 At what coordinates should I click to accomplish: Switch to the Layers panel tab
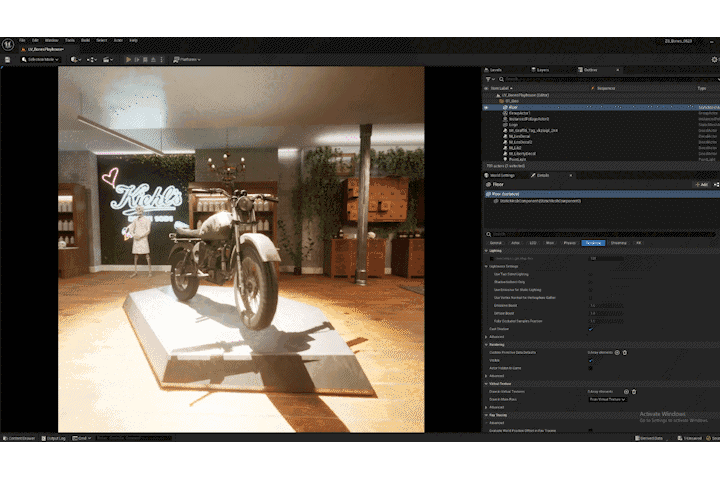click(540, 70)
